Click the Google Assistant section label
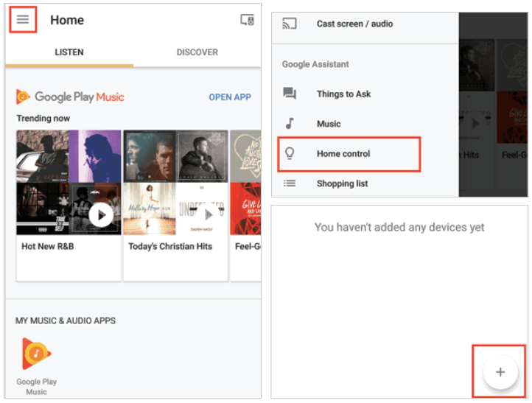This screenshot has width=532, height=403. coord(315,64)
